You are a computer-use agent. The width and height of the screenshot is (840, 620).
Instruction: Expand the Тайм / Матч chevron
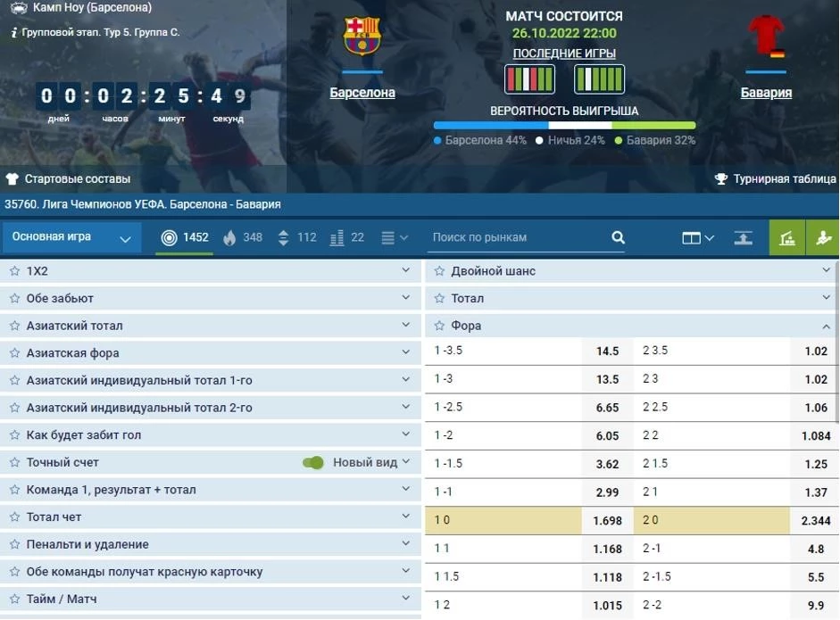coord(406,598)
